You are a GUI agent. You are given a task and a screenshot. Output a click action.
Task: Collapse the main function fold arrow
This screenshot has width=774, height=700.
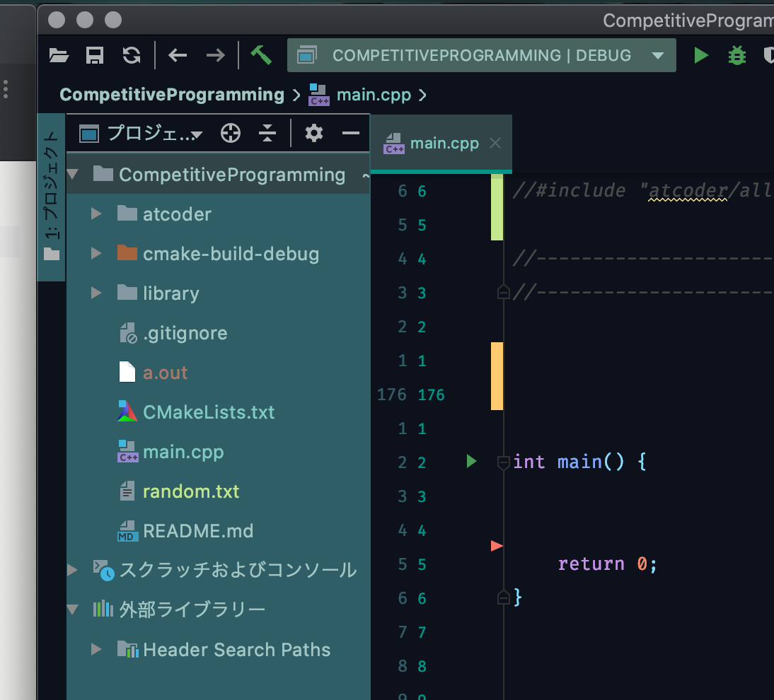504,462
